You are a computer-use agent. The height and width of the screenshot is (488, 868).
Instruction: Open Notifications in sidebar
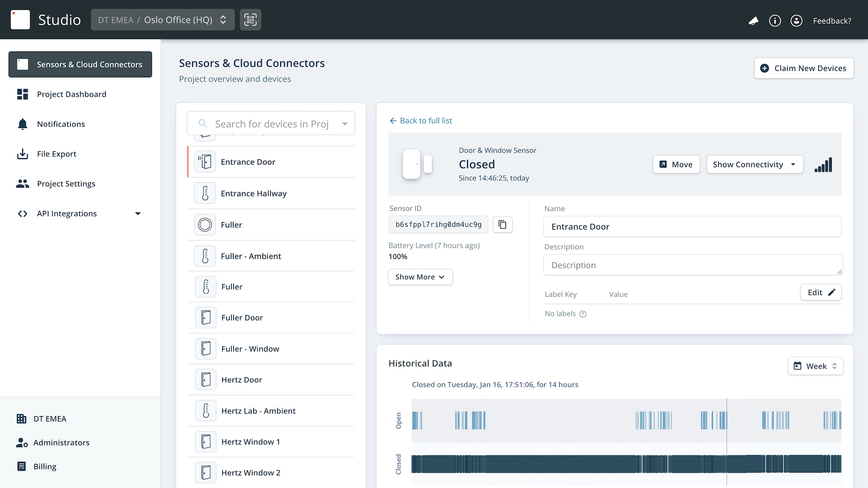(61, 124)
